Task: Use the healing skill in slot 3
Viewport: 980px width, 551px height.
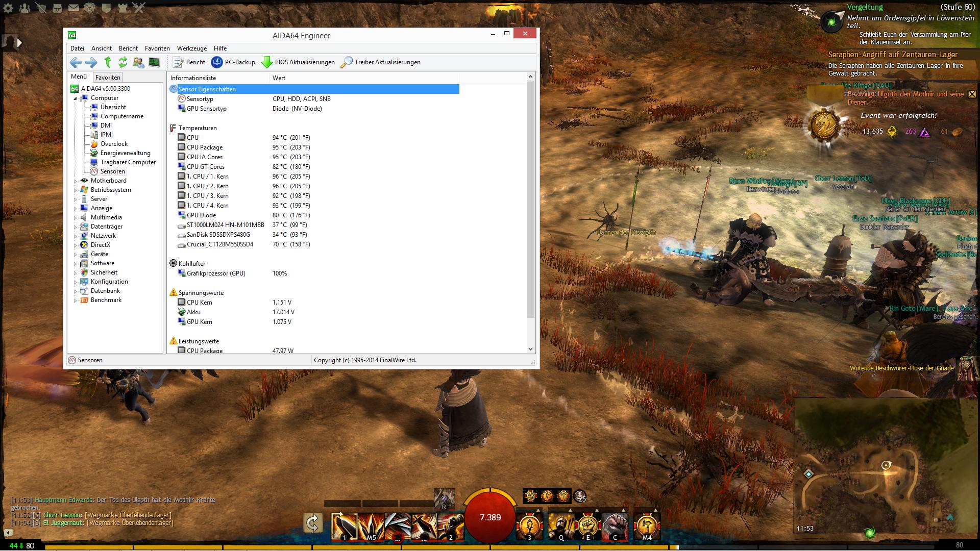Action: point(529,527)
